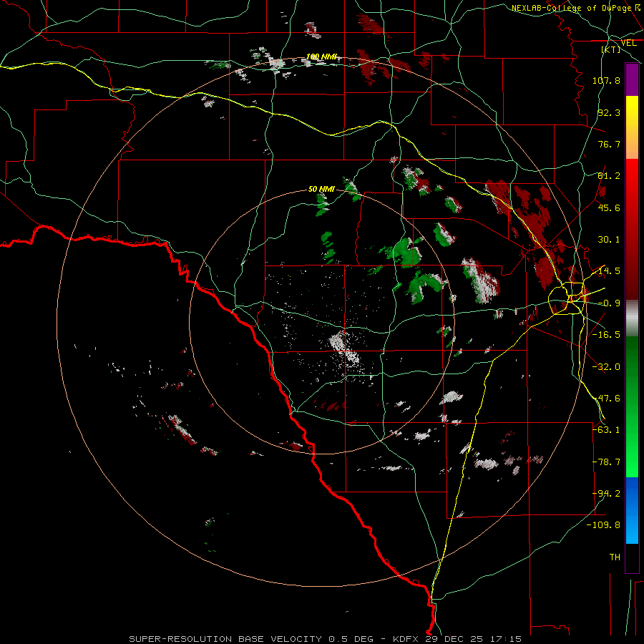
Task: Select the -32.0 legend value
Action: click(x=606, y=367)
